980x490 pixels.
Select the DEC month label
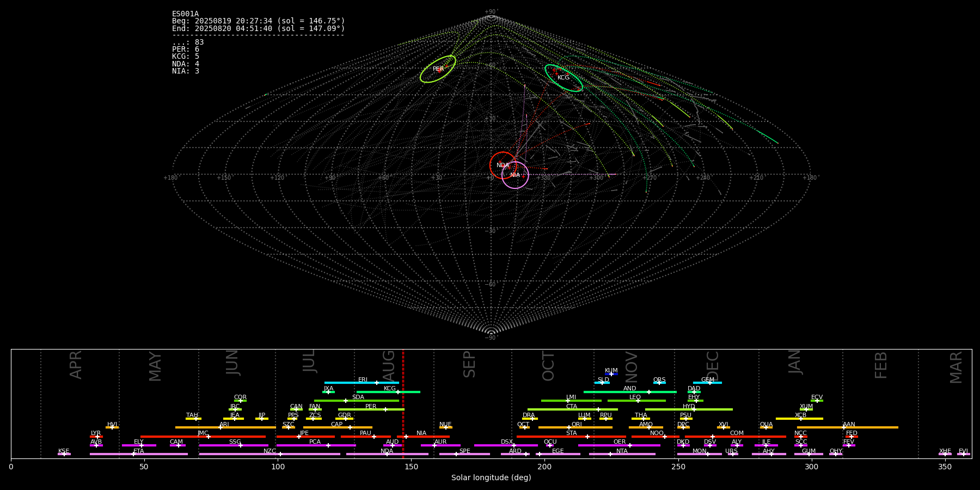713,365
